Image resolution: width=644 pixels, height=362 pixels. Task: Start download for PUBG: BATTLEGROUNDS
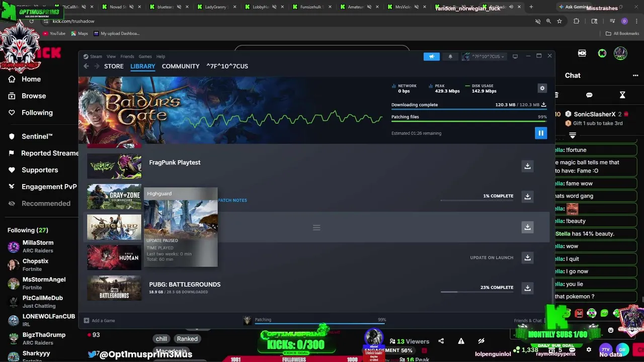tap(527, 288)
